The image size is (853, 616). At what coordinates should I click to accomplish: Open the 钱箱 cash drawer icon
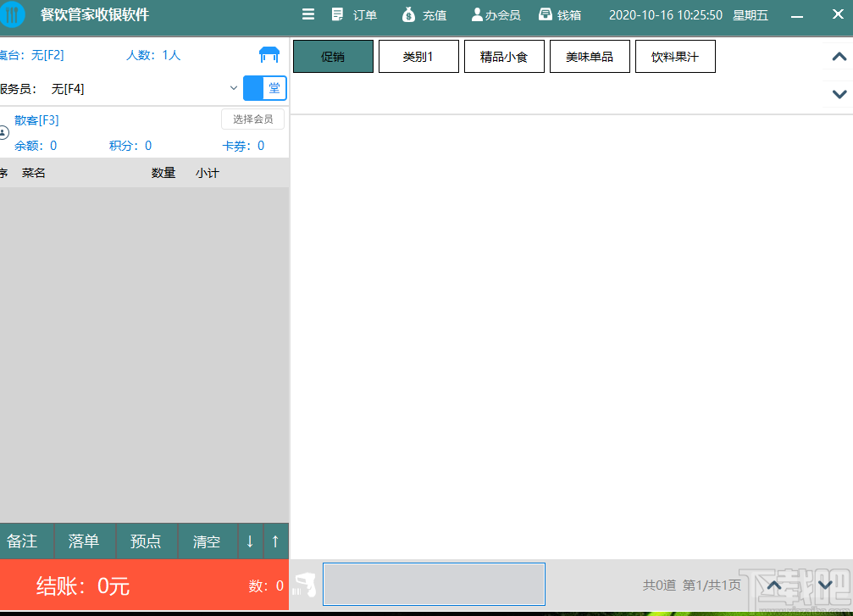click(x=545, y=14)
